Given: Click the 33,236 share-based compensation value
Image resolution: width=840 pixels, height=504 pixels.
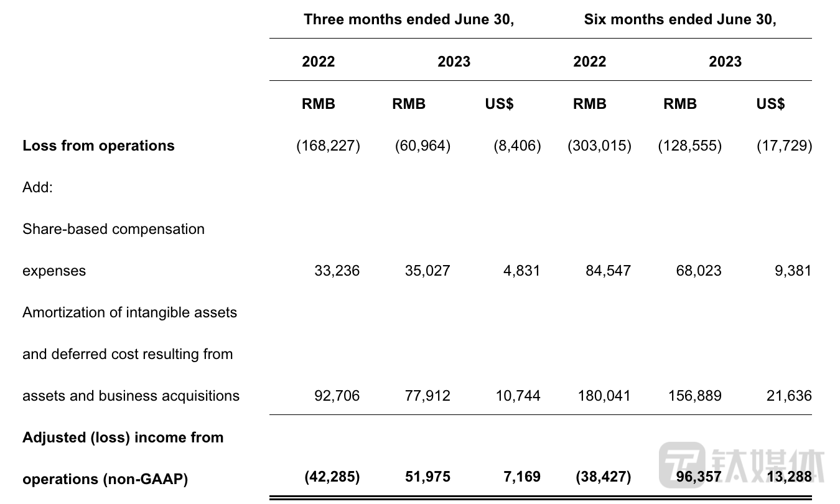Looking at the screenshot, I should coord(337,271).
